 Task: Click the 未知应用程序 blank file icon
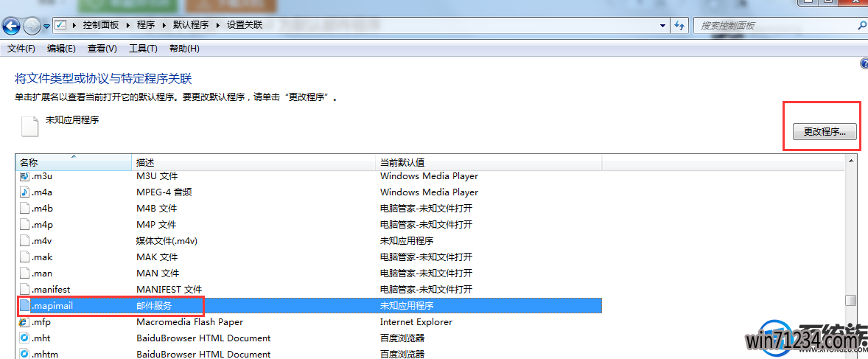(30, 126)
